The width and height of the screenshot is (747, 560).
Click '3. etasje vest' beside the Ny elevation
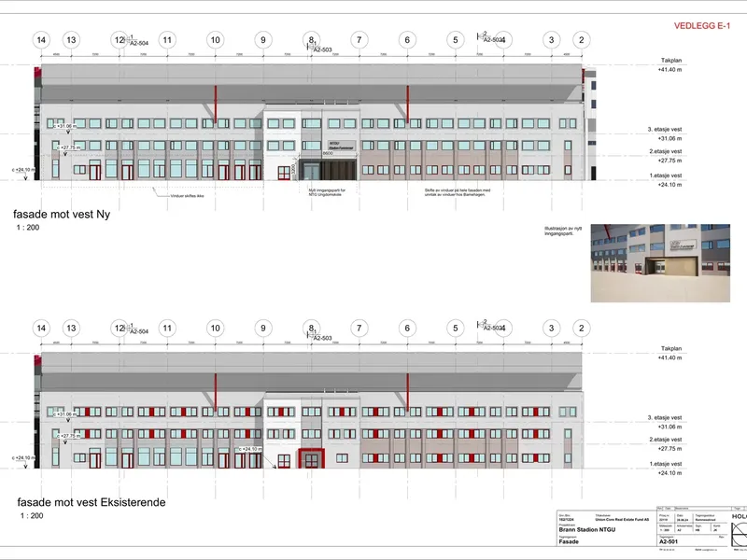click(x=665, y=130)
